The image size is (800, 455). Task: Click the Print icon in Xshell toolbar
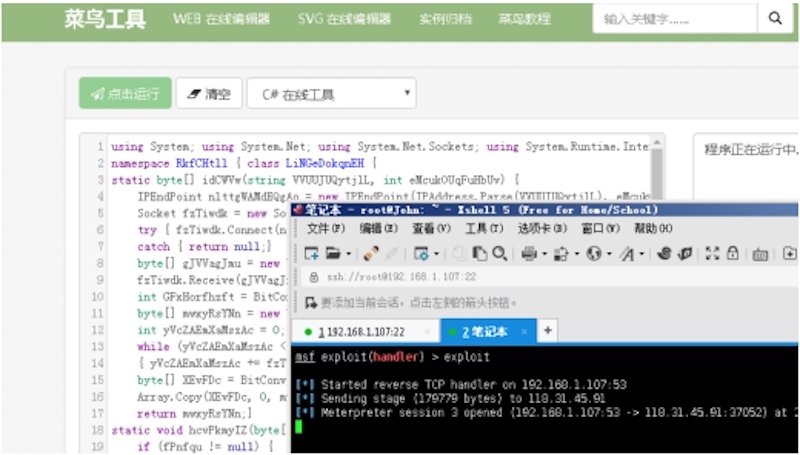529,254
